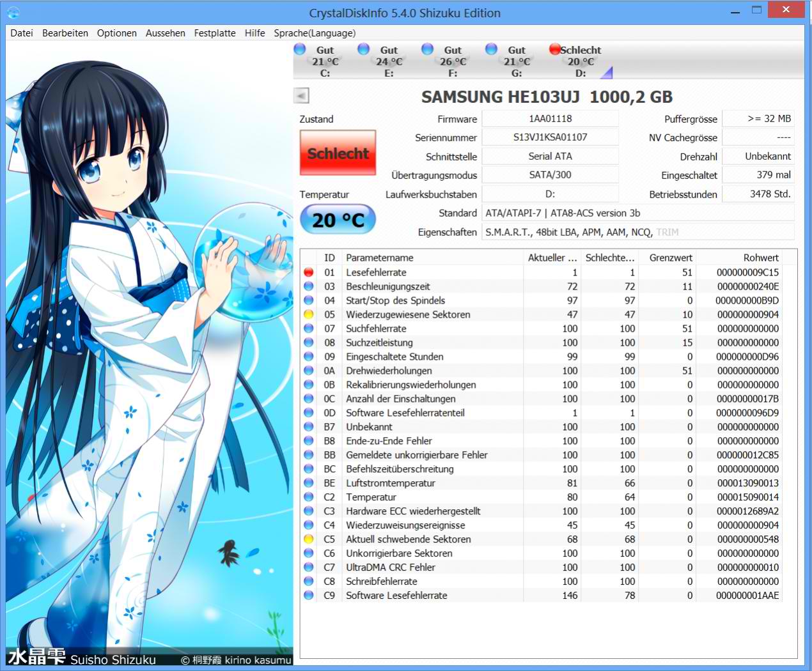Click the red Schlecht health status button
The image size is (812, 671).
(x=338, y=153)
